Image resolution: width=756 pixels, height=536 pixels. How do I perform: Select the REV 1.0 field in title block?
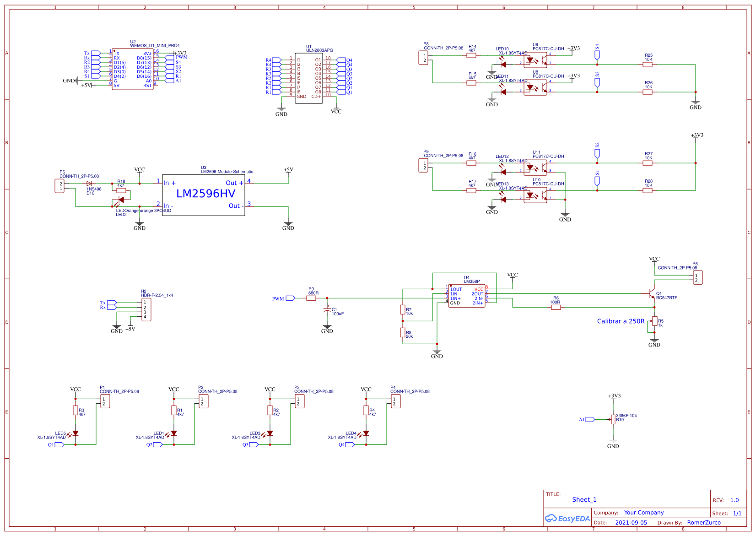pos(734,500)
